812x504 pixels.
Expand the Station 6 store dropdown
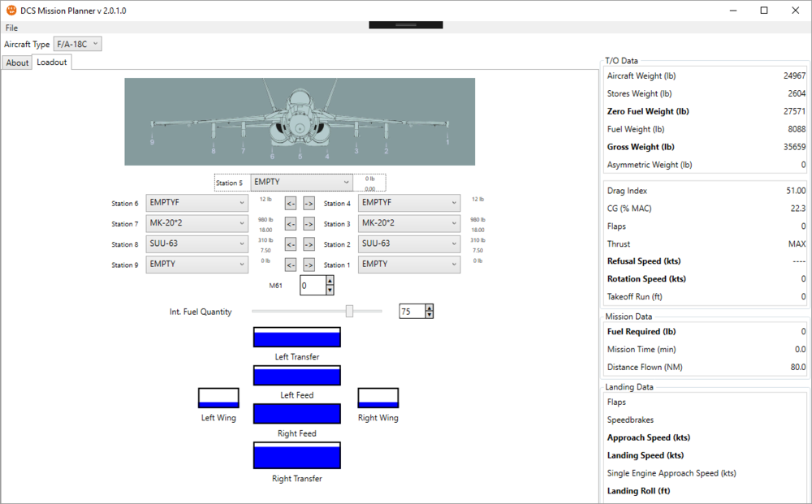(197, 203)
